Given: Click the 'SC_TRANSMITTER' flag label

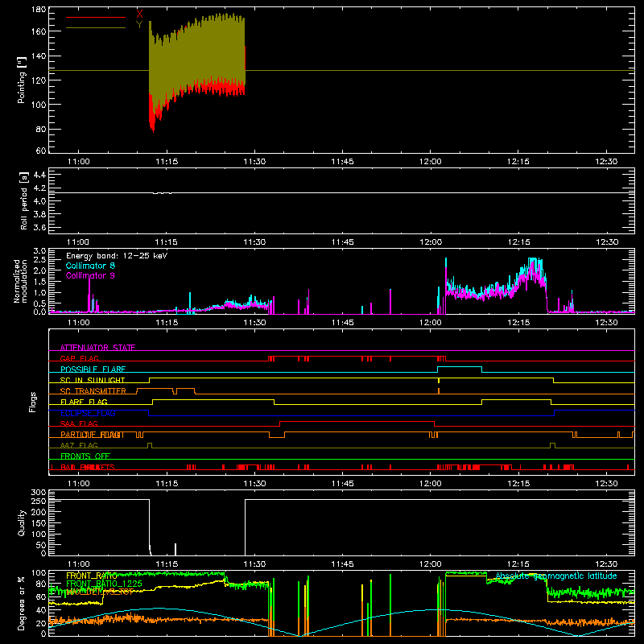Looking at the screenshot, I should 93,391.
